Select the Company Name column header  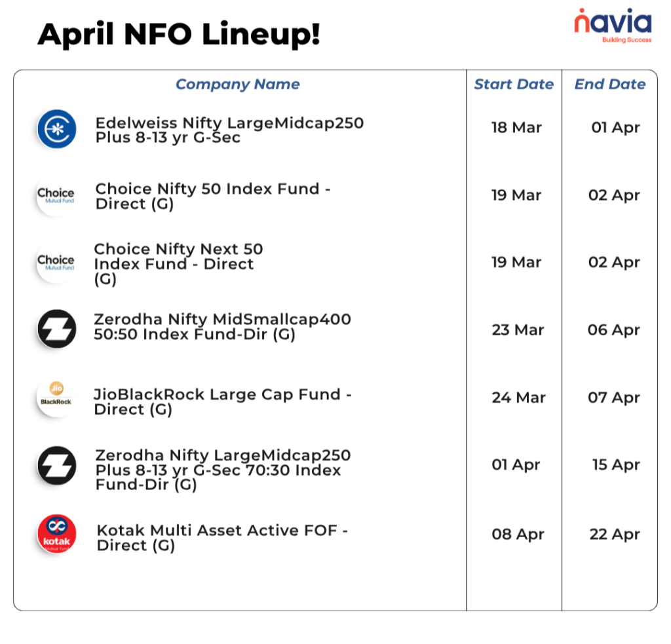tap(237, 85)
